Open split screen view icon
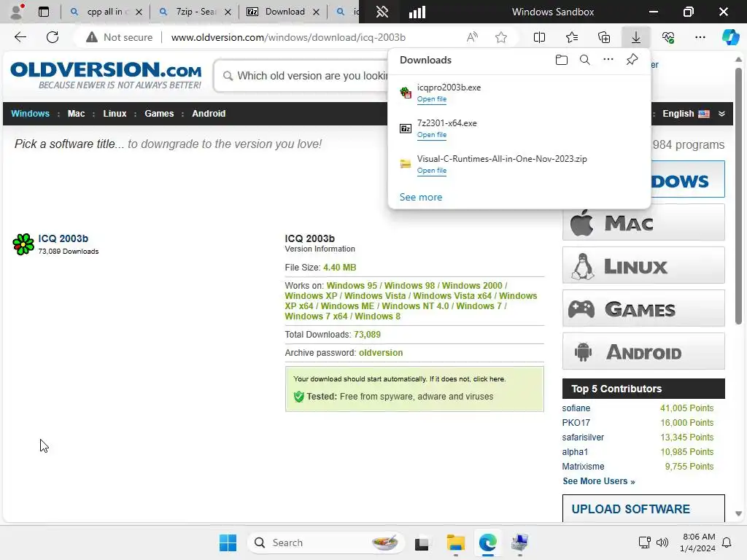 click(x=539, y=37)
